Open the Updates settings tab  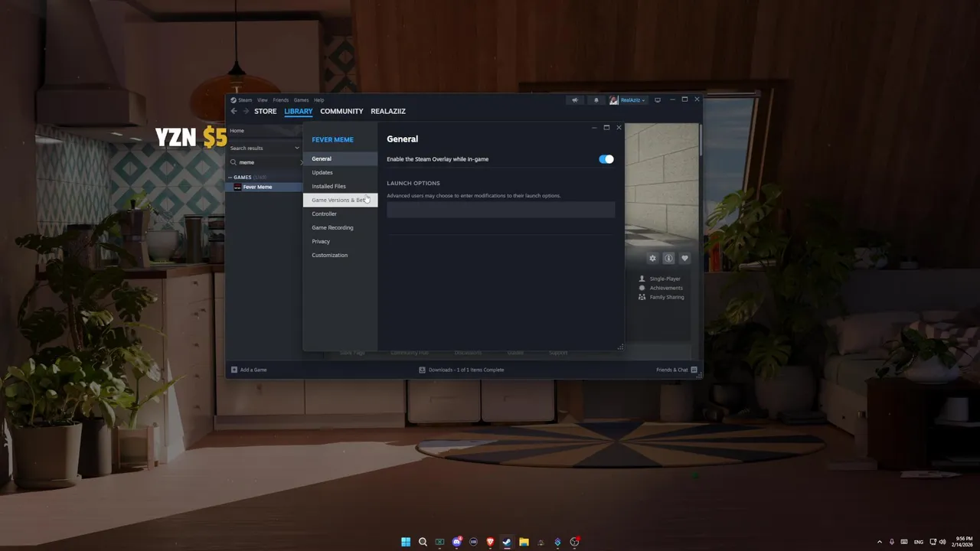click(x=340, y=172)
